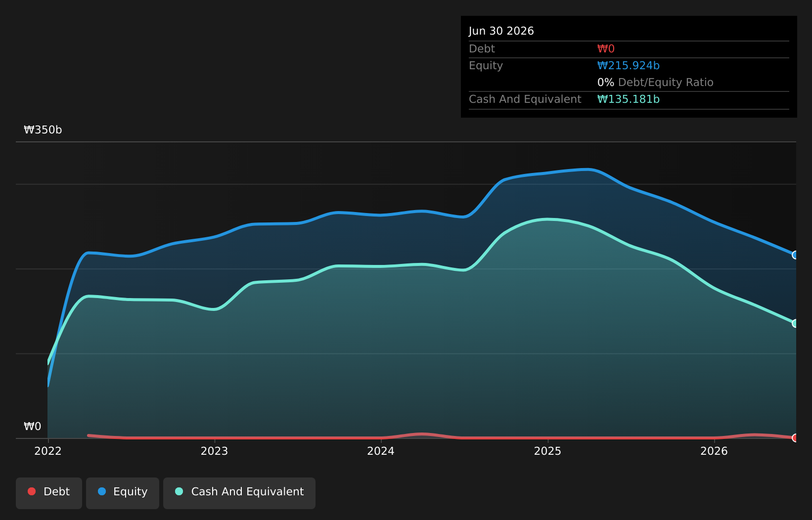Click the 2026 x-axis label
The width and height of the screenshot is (812, 520).
click(714, 451)
